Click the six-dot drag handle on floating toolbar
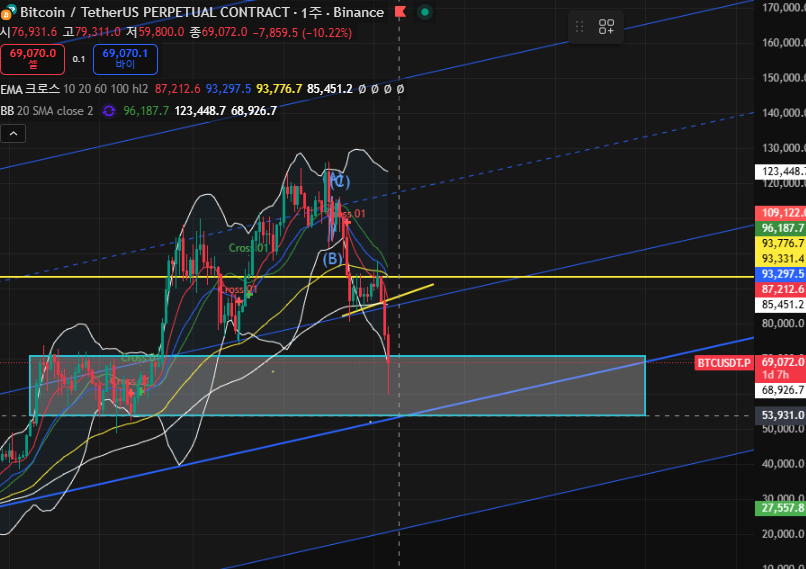Image resolution: width=806 pixels, height=569 pixels. [579, 27]
